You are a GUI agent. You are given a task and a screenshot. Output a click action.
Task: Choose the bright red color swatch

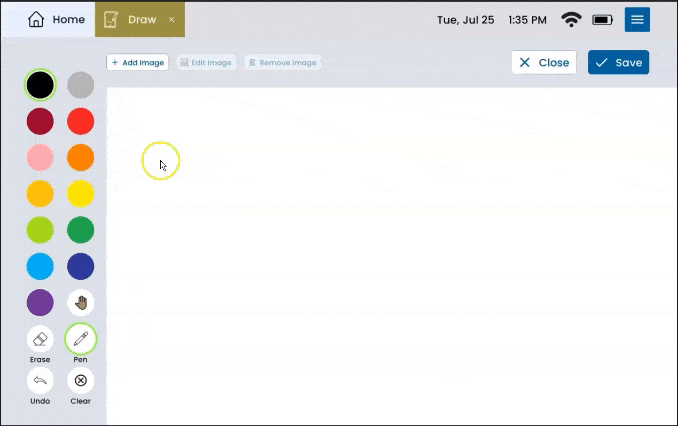[x=81, y=122]
